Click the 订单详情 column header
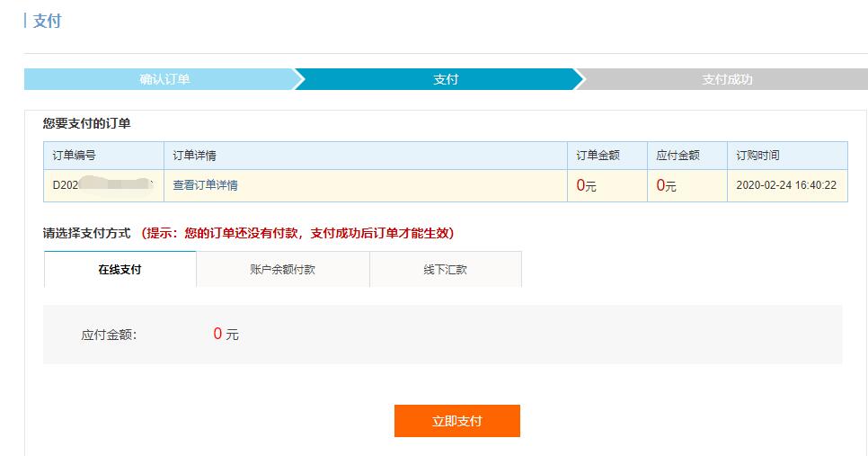Screen dimensions: 868x456 [194, 156]
